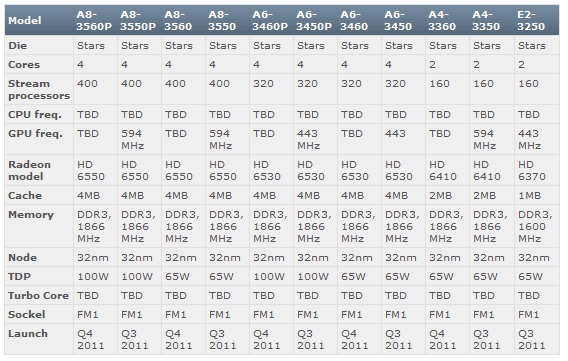568x361 pixels.
Task: Click the A8-3560P column header
Action: tap(94, 21)
